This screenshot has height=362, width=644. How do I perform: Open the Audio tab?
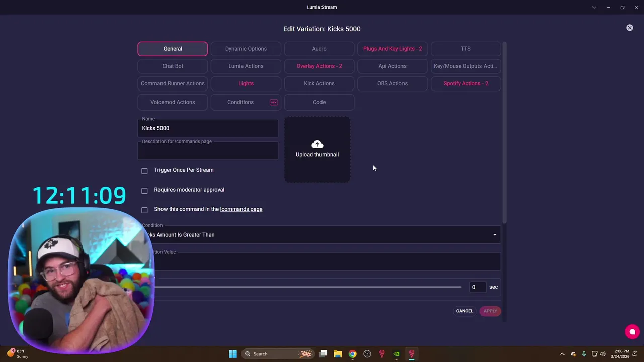(319, 49)
